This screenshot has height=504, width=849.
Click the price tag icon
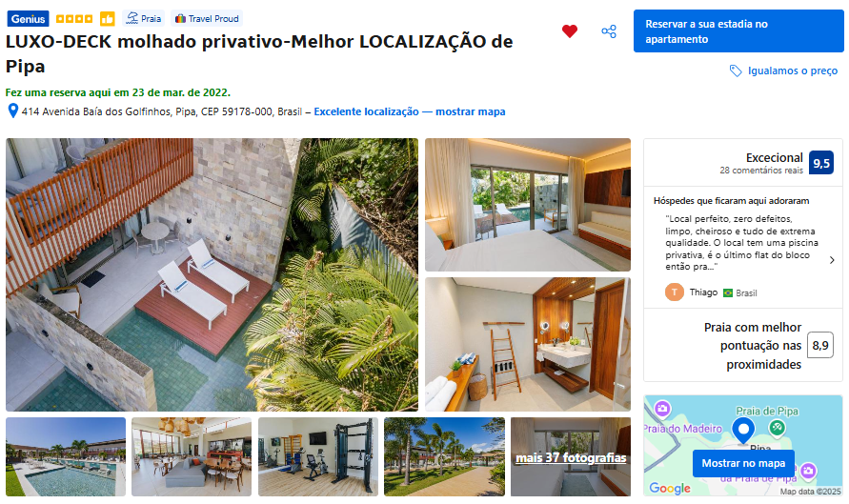click(x=736, y=71)
